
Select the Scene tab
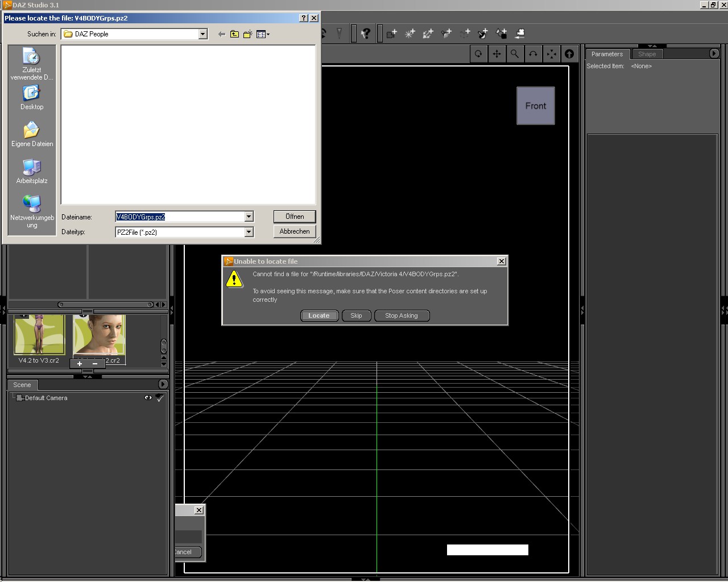click(22, 385)
